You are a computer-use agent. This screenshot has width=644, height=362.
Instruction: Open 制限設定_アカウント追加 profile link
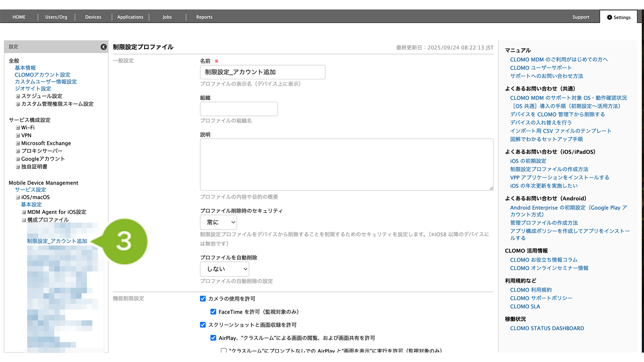57,241
